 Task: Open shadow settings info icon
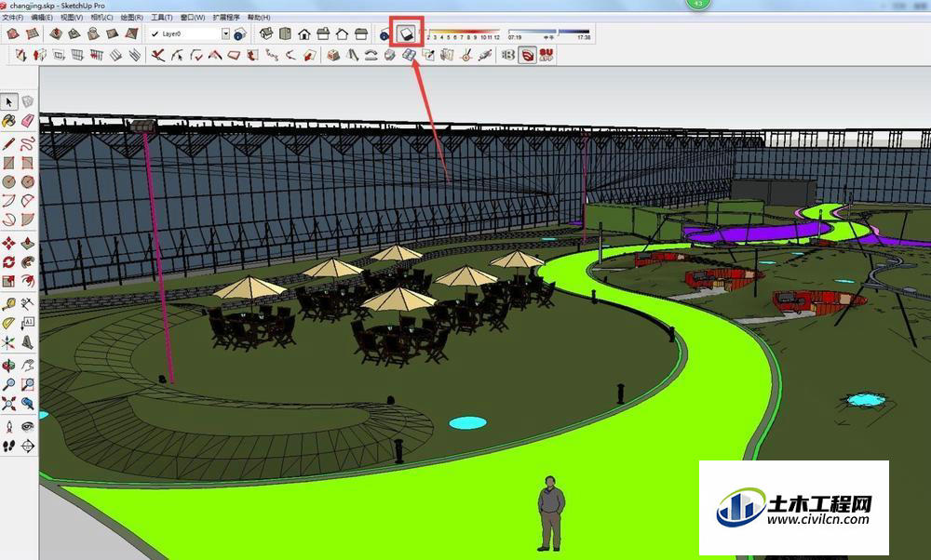385,34
